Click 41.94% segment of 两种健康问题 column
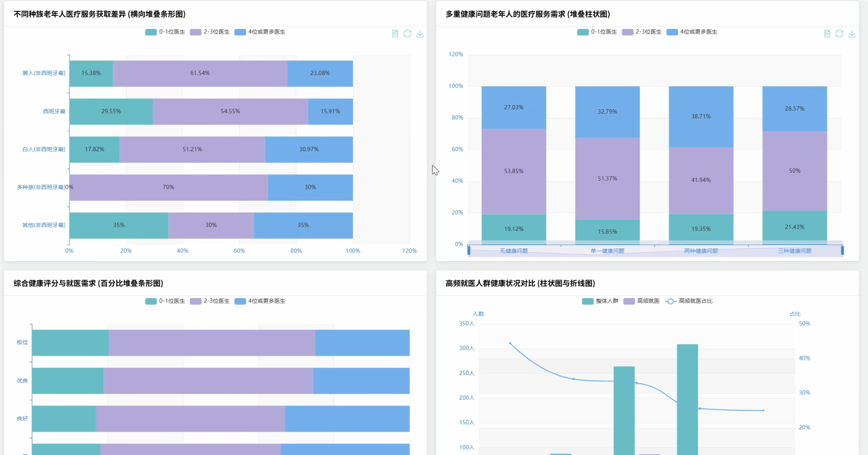Viewport: 868px width, 455px height. click(x=701, y=181)
